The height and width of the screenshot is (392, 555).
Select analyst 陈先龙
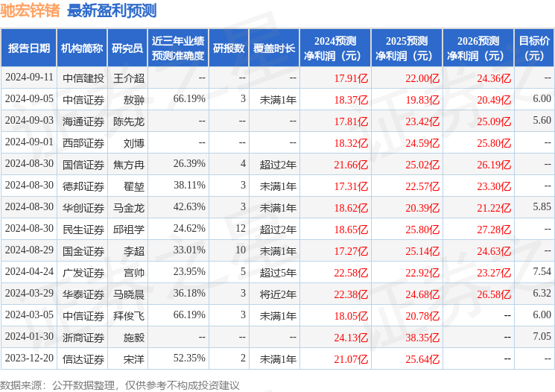pyautogui.click(x=129, y=121)
